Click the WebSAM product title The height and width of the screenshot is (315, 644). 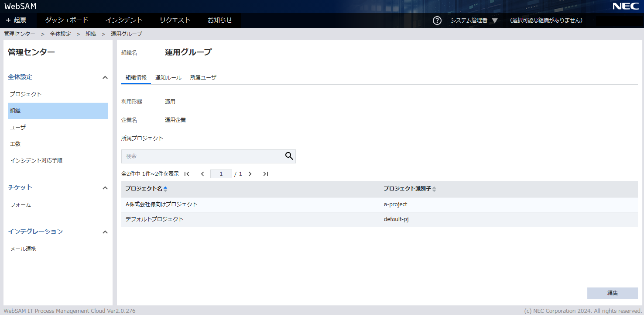(21, 6)
